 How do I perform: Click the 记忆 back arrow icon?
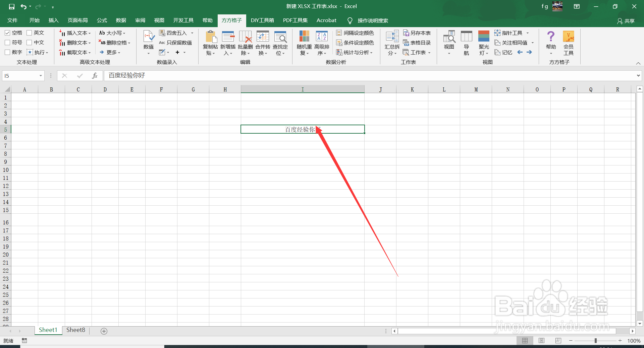(520, 52)
